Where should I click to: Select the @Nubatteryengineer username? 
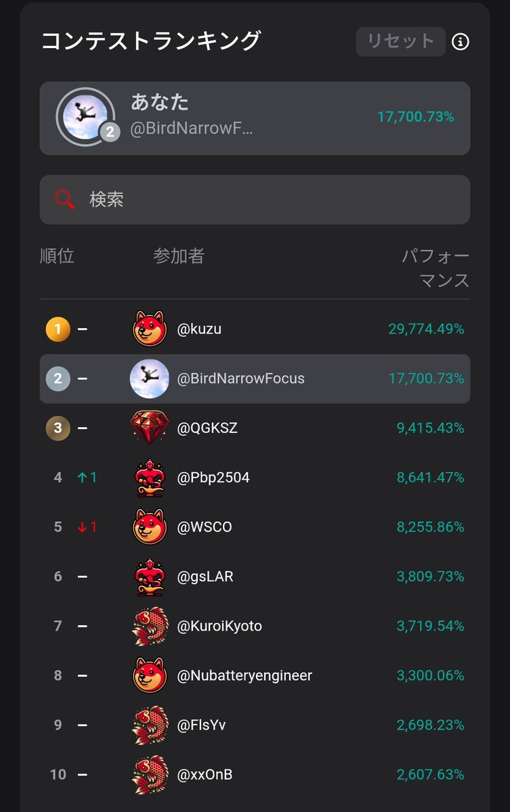coord(245,675)
